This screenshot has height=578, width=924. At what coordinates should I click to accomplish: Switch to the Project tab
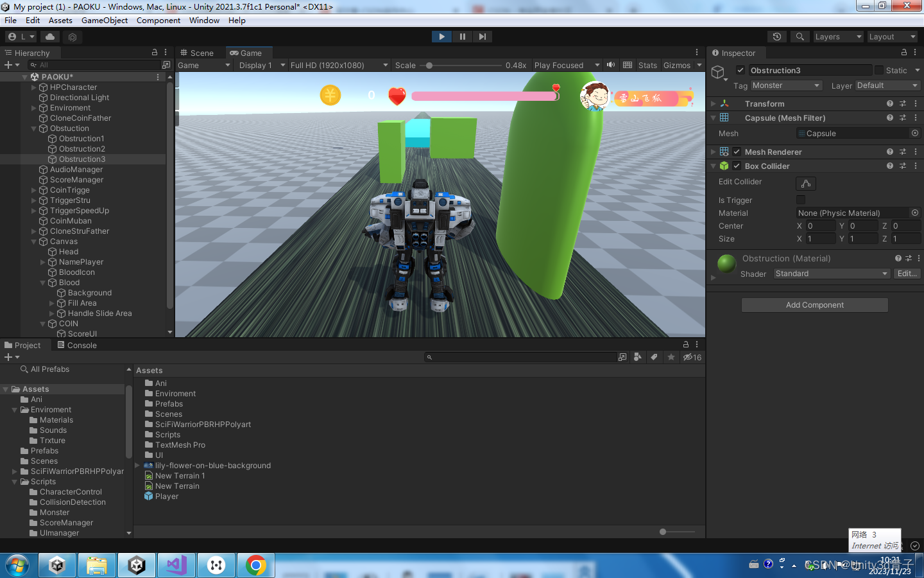pyautogui.click(x=22, y=345)
